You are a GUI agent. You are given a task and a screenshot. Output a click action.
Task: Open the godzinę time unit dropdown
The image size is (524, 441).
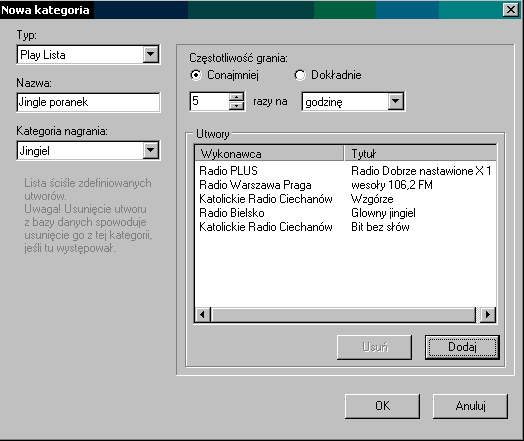pos(396,101)
